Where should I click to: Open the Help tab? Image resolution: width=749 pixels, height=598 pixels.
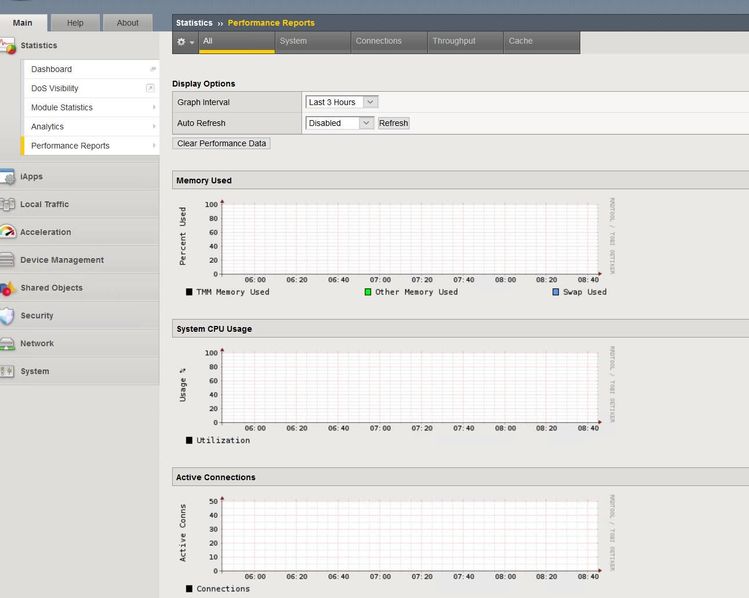pyautogui.click(x=75, y=23)
